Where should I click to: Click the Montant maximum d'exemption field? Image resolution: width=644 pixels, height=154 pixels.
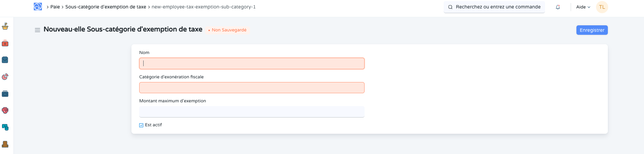click(252, 112)
